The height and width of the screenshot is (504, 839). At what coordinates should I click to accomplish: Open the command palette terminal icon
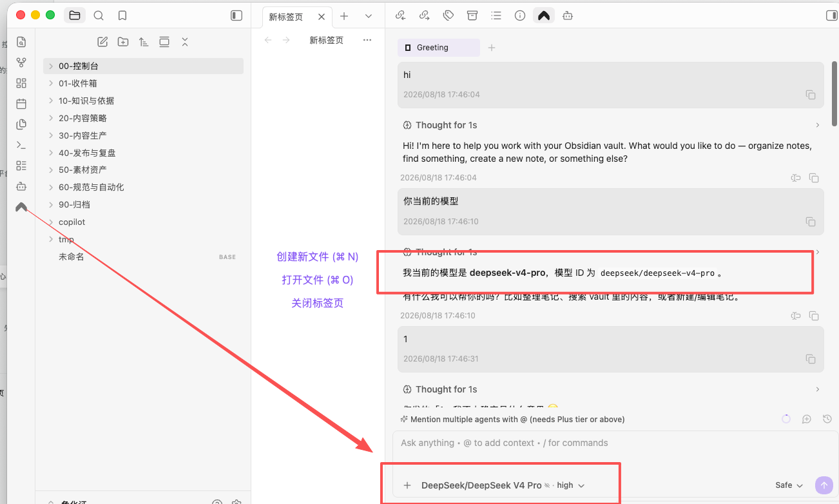click(x=21, y=145)
